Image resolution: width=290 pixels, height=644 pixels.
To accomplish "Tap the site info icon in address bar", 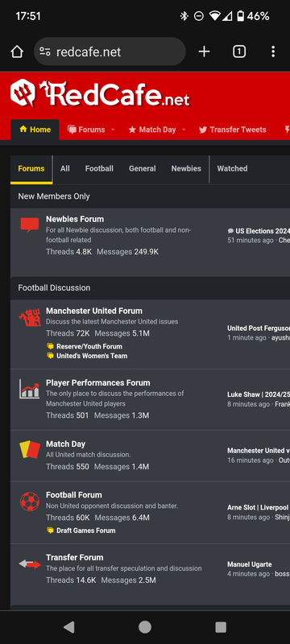I will (x=45, y=52).
